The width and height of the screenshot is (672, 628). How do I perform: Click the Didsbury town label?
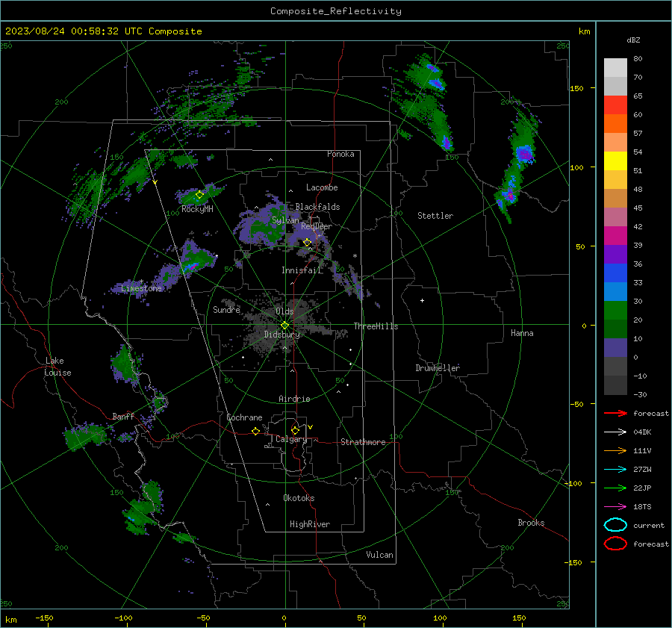[281, 335]
